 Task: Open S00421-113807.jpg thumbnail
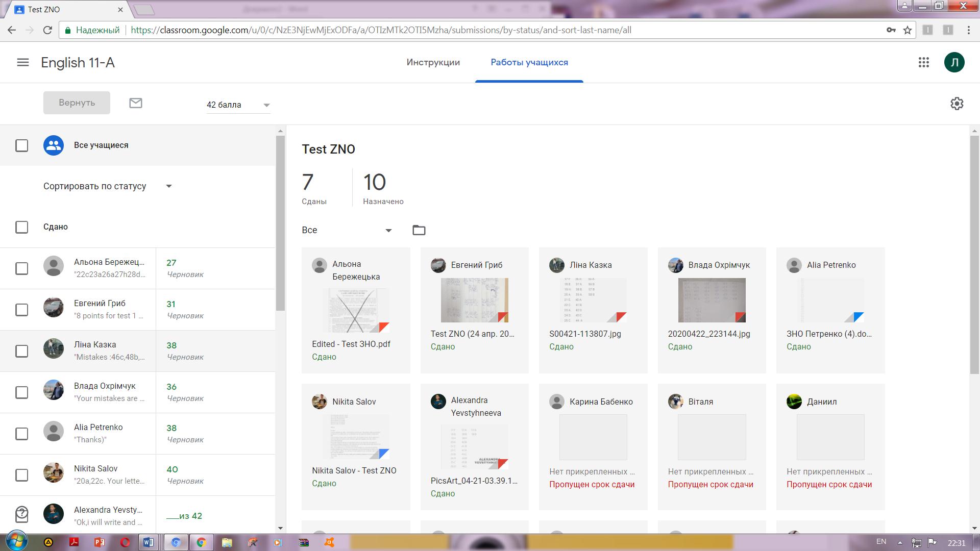point(593,300)
